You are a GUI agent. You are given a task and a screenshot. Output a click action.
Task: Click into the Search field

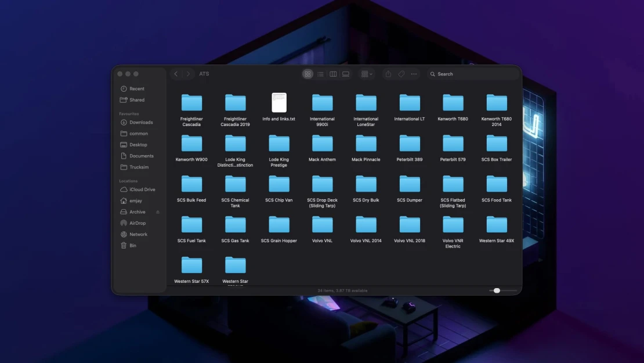[473, 74]
